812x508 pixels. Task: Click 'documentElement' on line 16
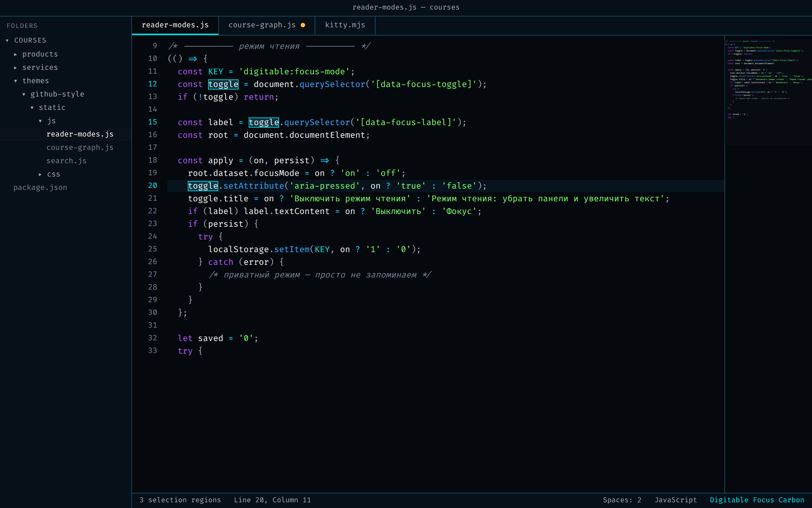pyautogui.click(x=327, y=135)
